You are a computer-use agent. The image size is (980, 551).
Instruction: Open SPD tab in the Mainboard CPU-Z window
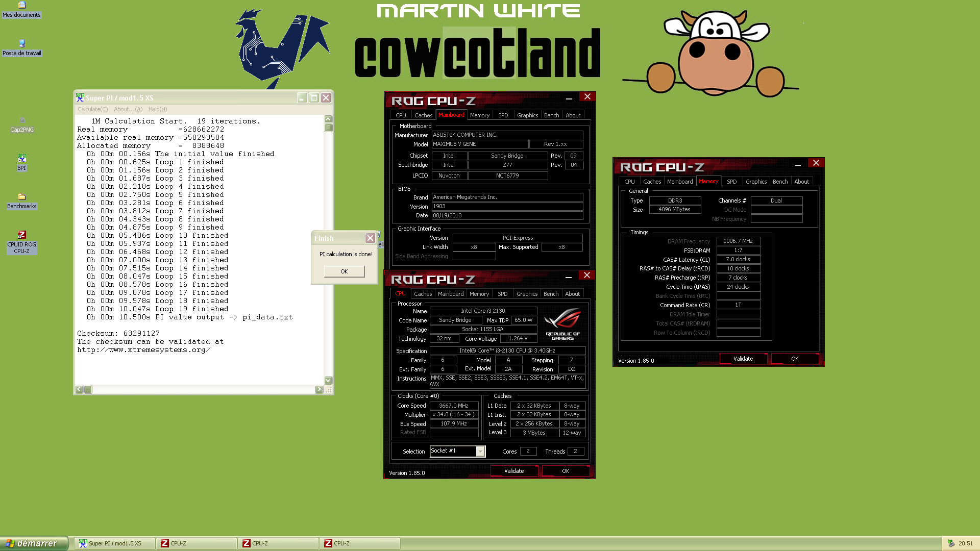[x=503, y=115]
